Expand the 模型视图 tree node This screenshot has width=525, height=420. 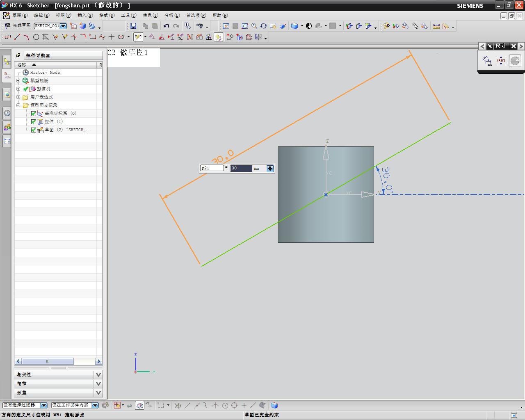pyautogui.click(x=18, y=80)
